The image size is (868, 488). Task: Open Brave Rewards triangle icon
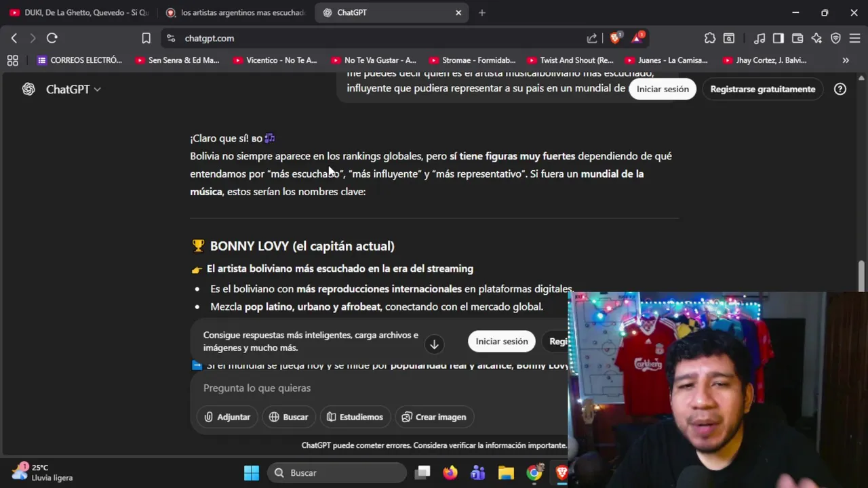[x=637, y=38]
